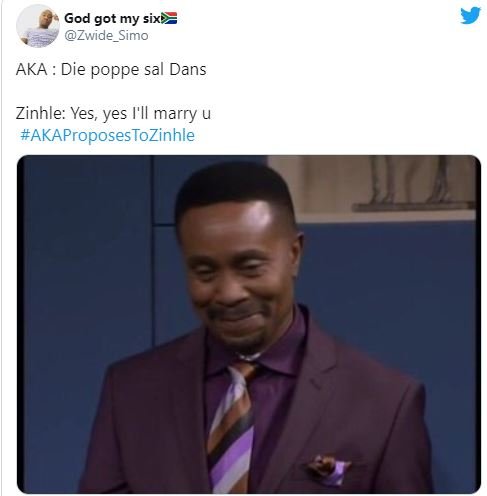Click the 'Zinhle: Yes, yes I'll marry u' line
Image resolution: width=487 pixels, height=496 pixels.
(113, 114)
